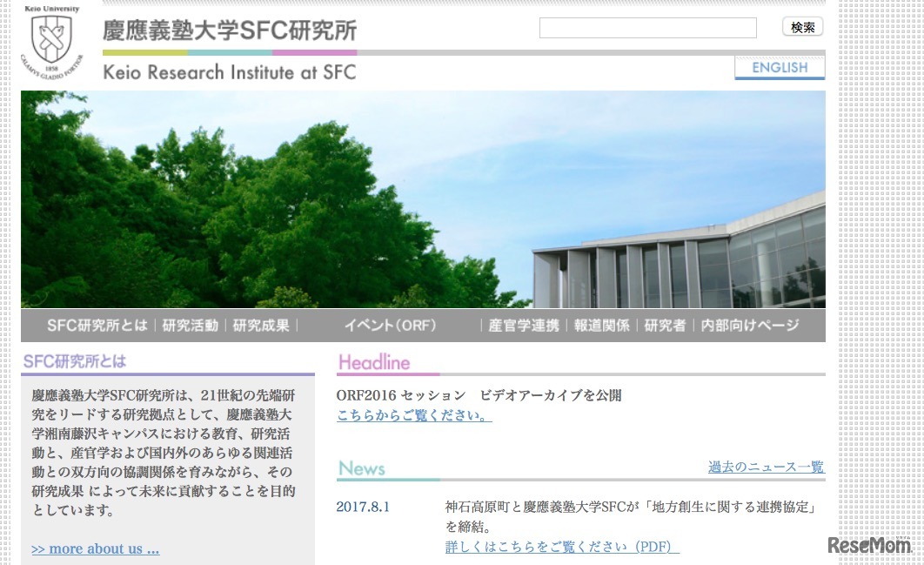Click the Keio Research Institute at SFC subtitle
The width and height of the screenshot is (924, 565).
230,72
